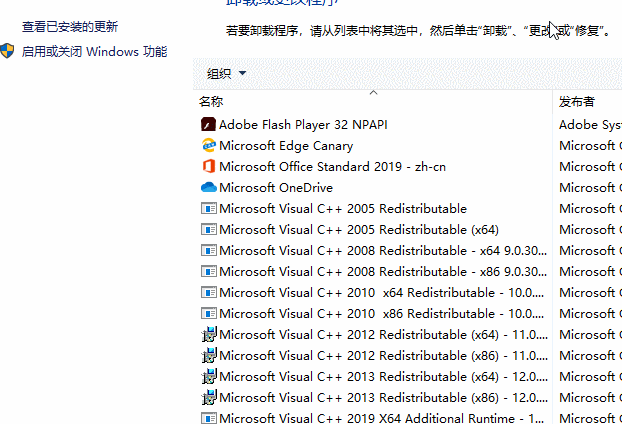Select the Microsoft OneDrive entry
The image size is (622, 424).
[276, 188]
